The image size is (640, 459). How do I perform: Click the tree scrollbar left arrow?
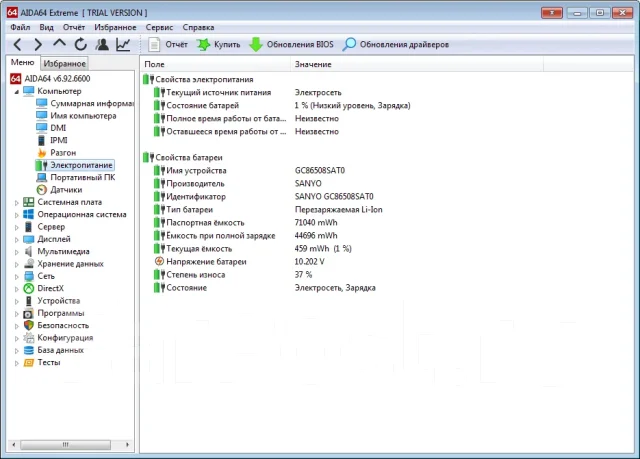14,445
